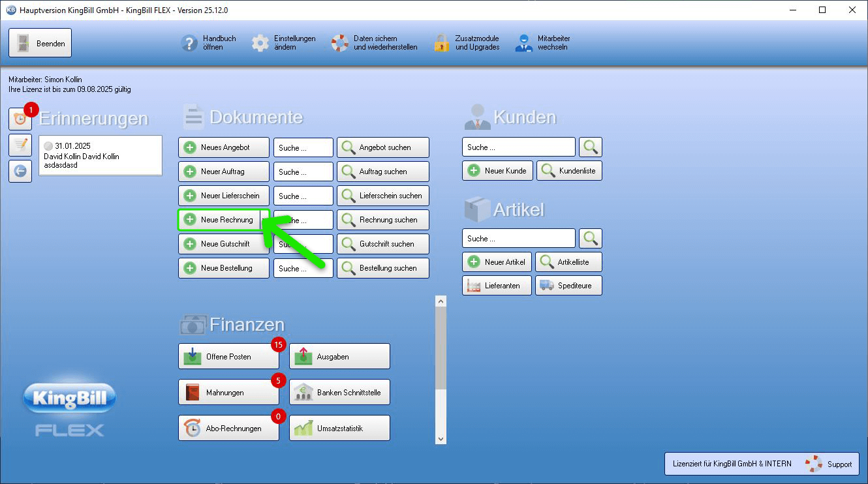Focus the Bestellung search field
868x484 pixels.
coord(303,268)
